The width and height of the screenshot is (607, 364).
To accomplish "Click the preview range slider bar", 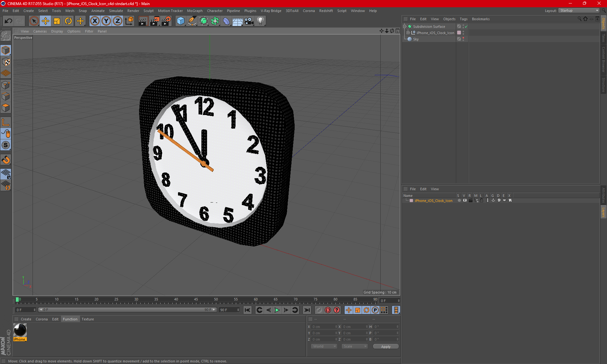I will (128, 310).
